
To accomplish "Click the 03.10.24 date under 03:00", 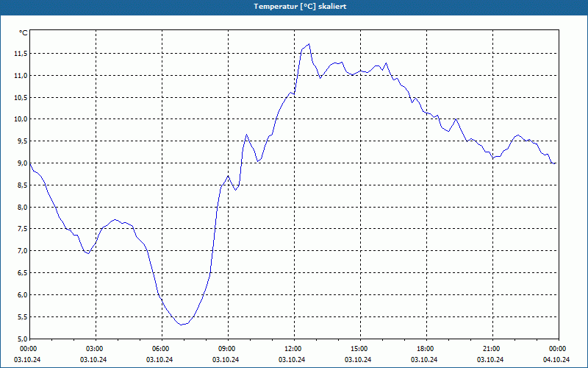I will click(93, 360).
